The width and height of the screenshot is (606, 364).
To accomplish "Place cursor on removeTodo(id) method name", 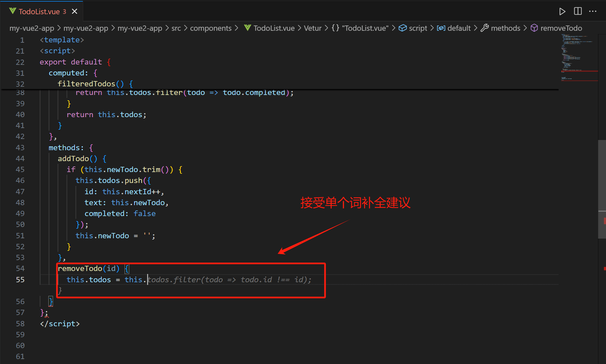I will click(x=80, y=269).
